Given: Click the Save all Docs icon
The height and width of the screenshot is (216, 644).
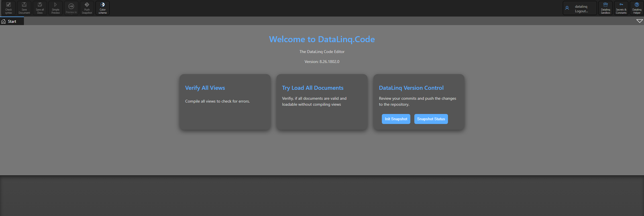Looking at the screenshot, I should [x=40, y=8].
